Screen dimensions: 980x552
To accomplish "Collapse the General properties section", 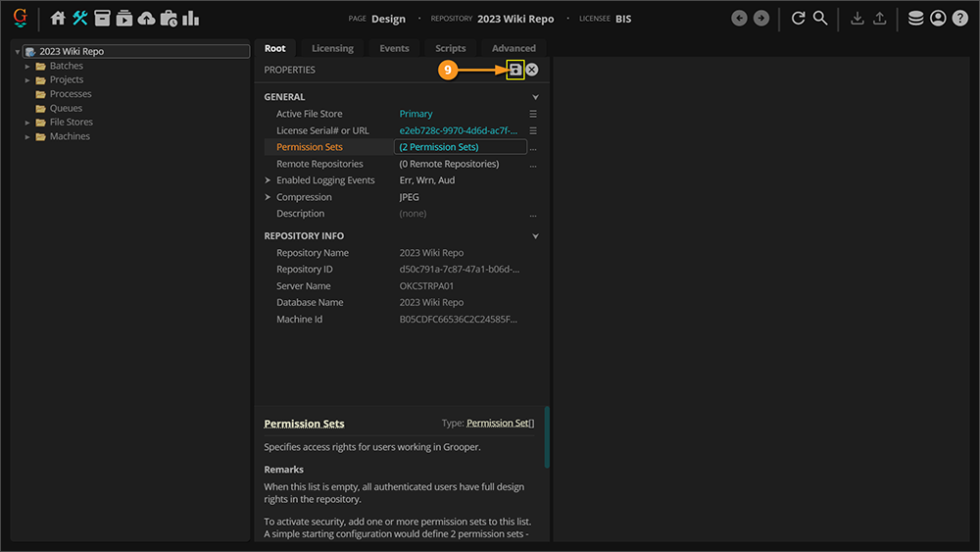I will pos(535,98).
